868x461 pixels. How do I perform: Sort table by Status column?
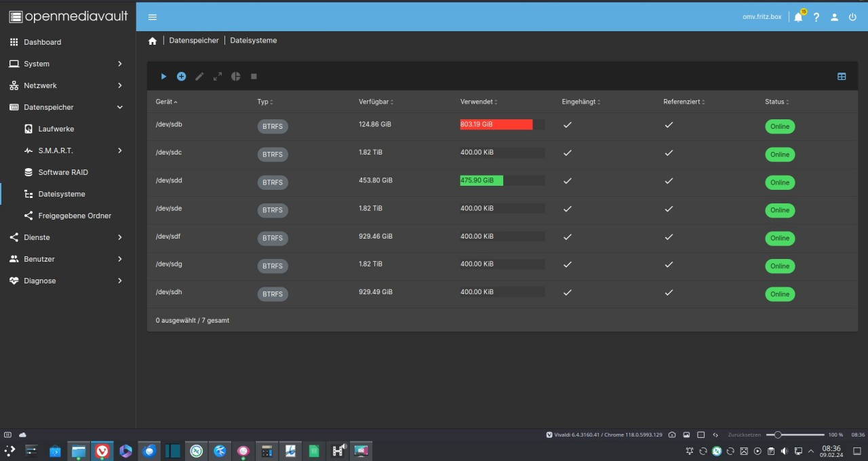click(777, 102)
